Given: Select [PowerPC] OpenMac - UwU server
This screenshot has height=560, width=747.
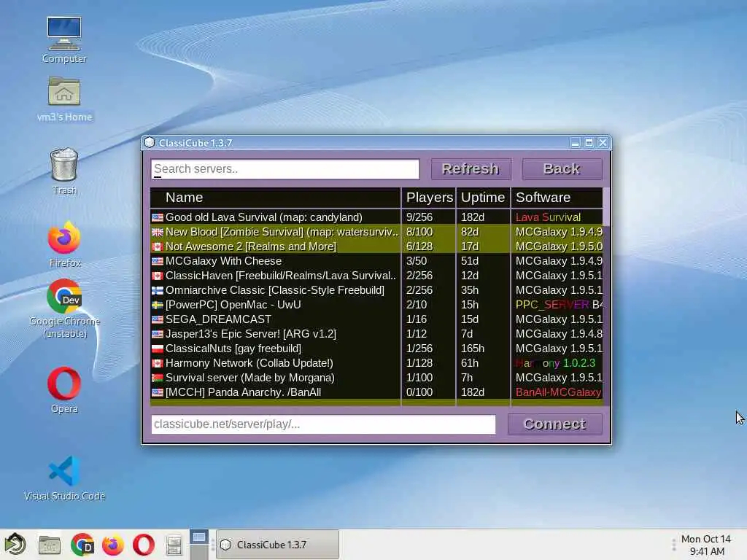Looking at the screenshot, I should (275, 305).
